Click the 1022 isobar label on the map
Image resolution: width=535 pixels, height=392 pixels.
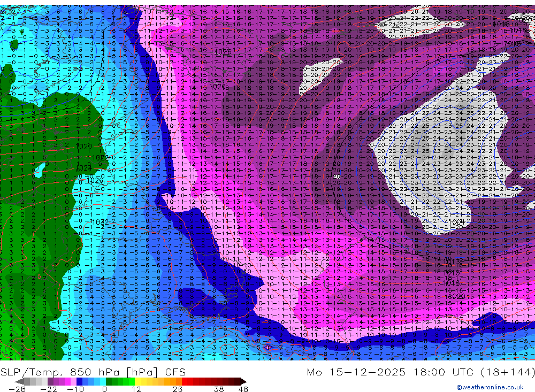100,158
